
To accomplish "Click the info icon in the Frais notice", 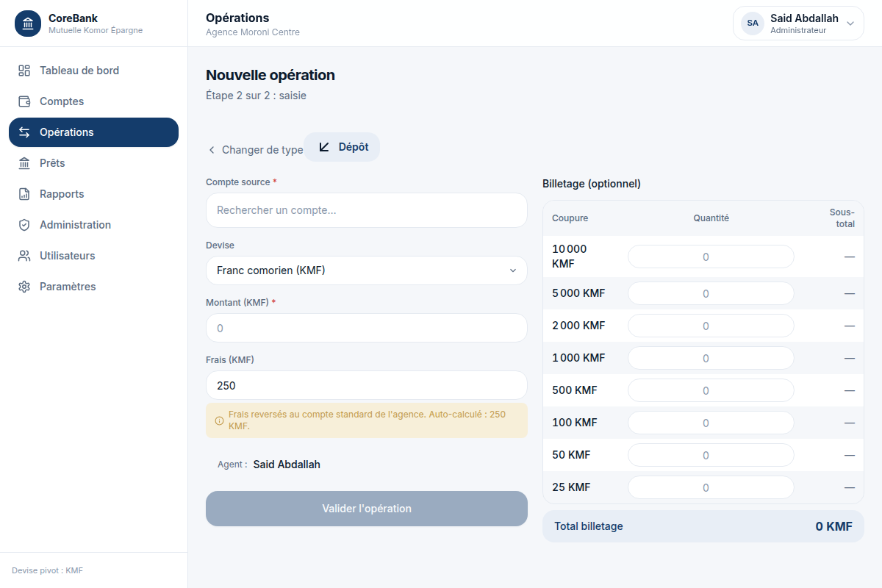I will click(219, 421).
